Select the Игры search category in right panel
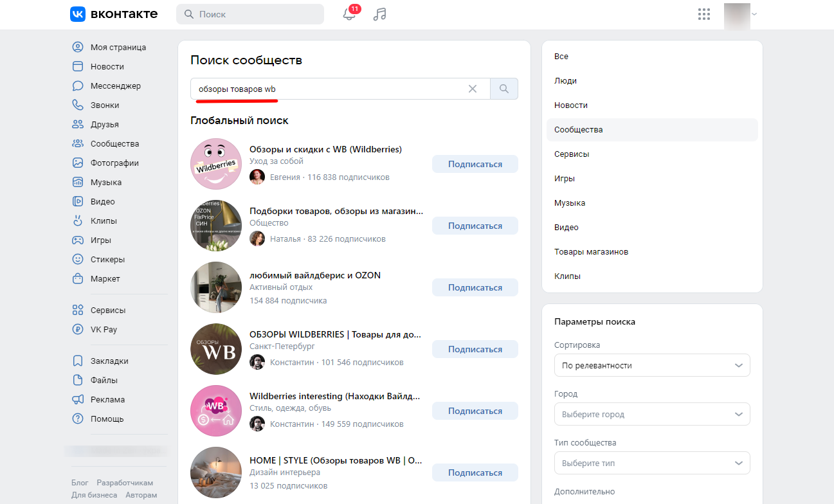The width and height of the screenshot is (834, 504). [652, 179]
